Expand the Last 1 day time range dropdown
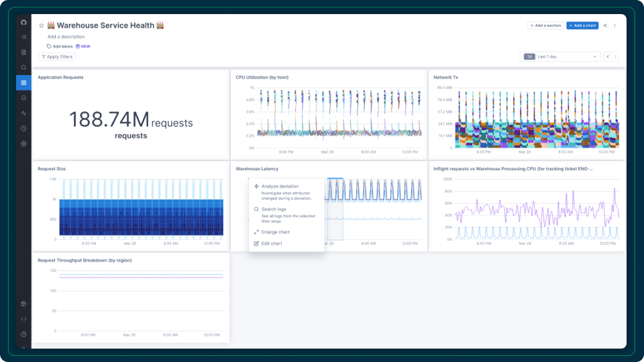 [560, 56]
